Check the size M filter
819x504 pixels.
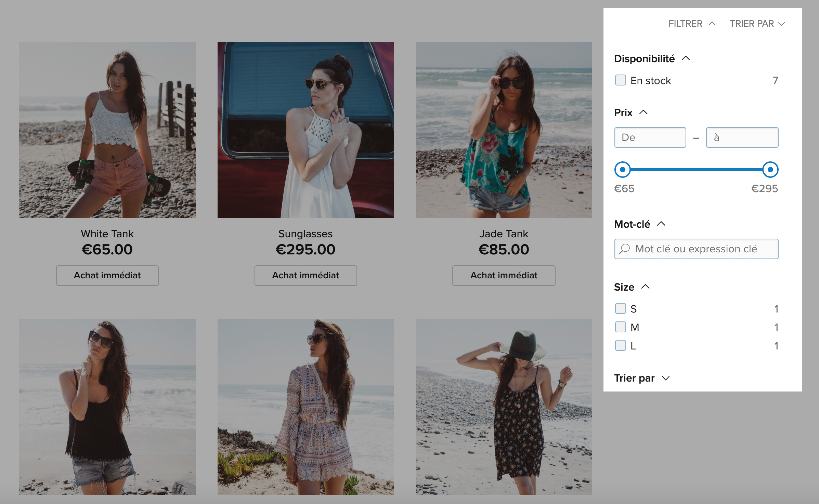click(620, 327)
